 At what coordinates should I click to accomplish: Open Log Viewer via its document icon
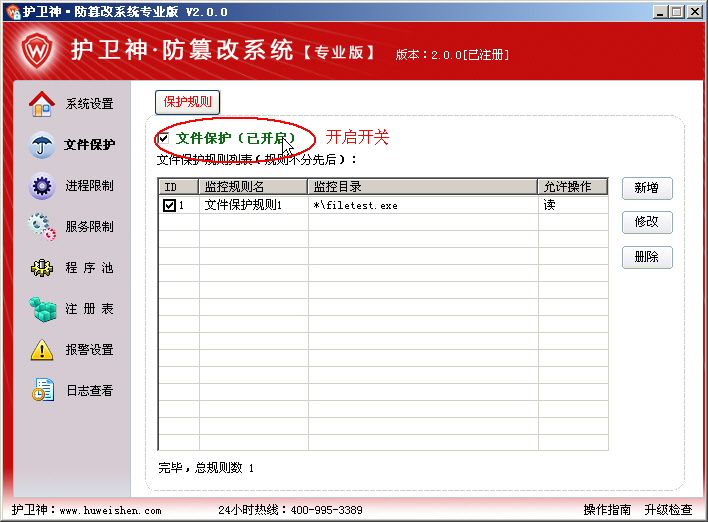tap(41, 390)
